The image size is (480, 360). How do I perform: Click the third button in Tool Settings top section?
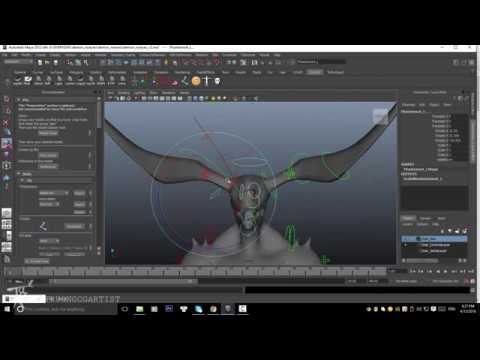pyautogui.click(x=48, y=166)
